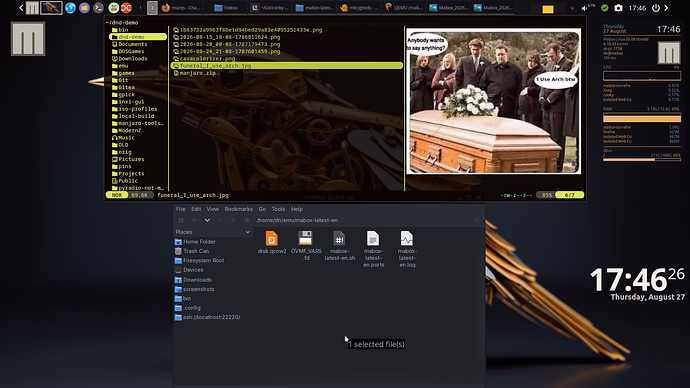The image size is (690, 388).
Task: Select Projects folder in the terminal pane
Action: pyautogui.click(x=128, y=174)
